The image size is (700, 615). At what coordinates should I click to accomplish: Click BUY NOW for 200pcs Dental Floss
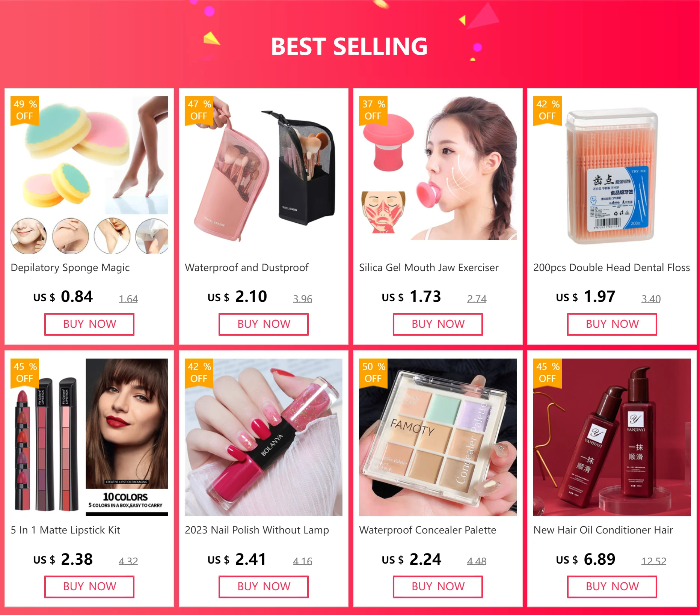612,324
